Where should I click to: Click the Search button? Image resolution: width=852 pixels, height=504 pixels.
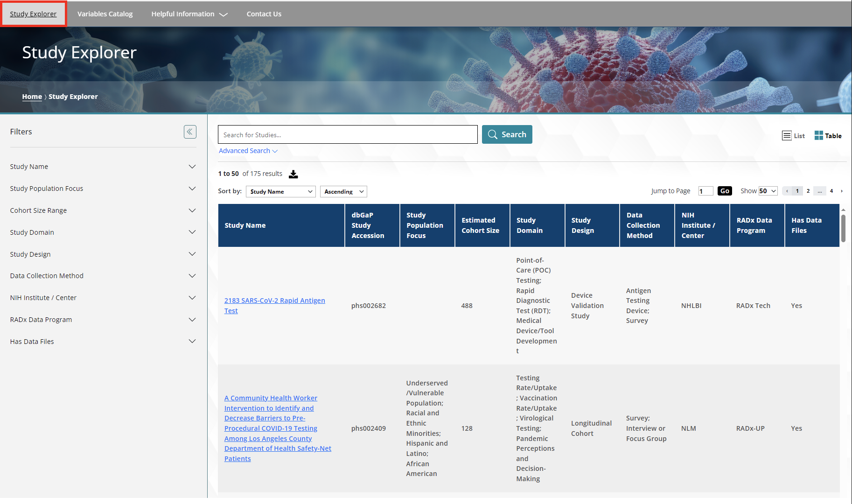pyautogui.click(x=507, y=134)
